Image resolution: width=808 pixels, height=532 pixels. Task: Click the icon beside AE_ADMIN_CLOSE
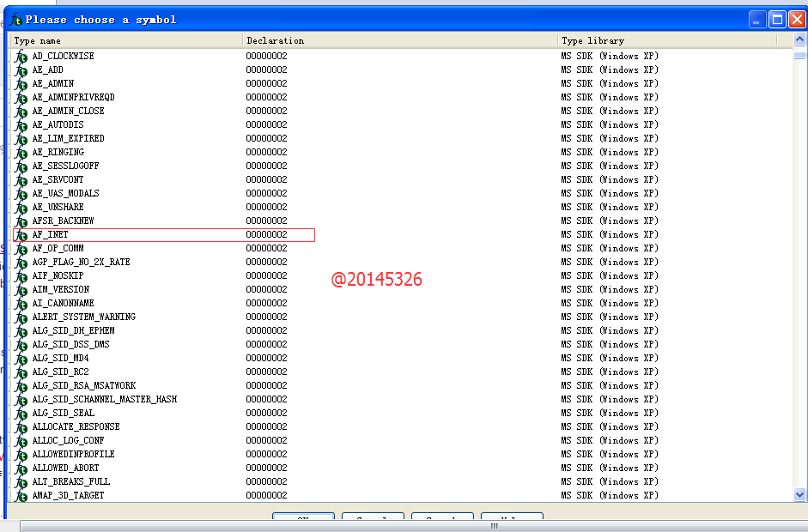pos(21,112)
